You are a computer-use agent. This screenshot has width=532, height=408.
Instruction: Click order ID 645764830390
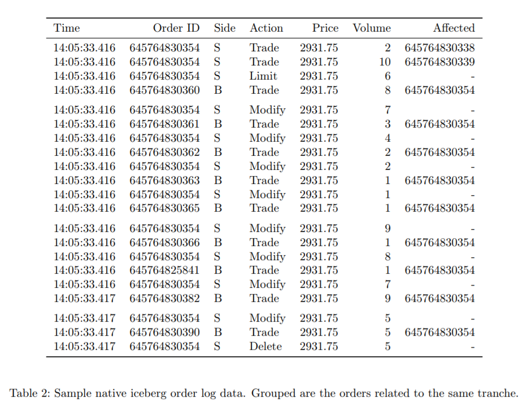tap(164, 332)
